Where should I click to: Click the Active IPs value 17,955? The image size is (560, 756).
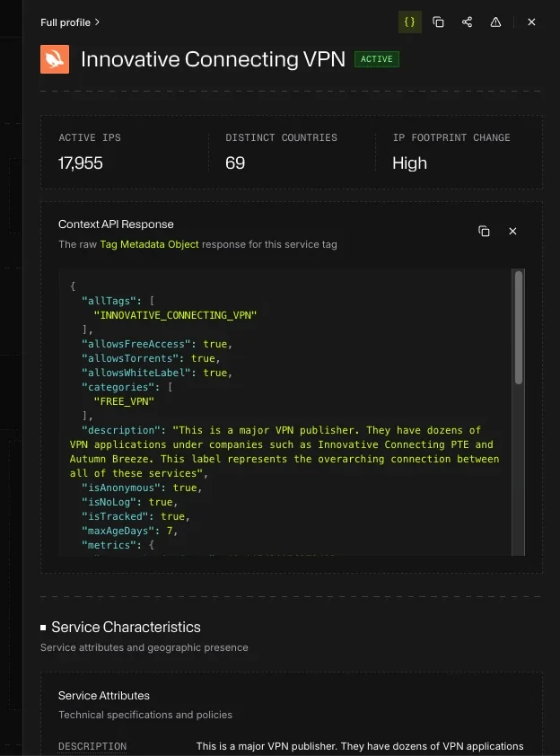(x=81, y=163)
